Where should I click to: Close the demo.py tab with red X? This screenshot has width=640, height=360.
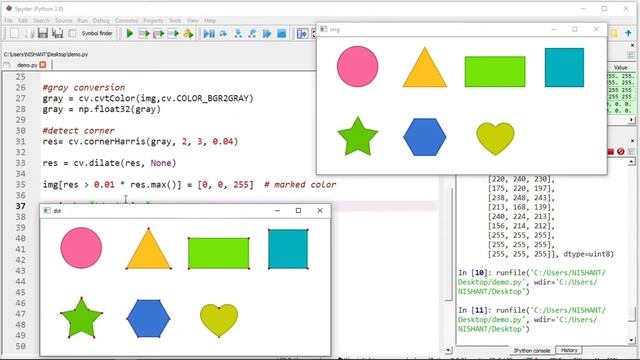[x=43, y=65]
